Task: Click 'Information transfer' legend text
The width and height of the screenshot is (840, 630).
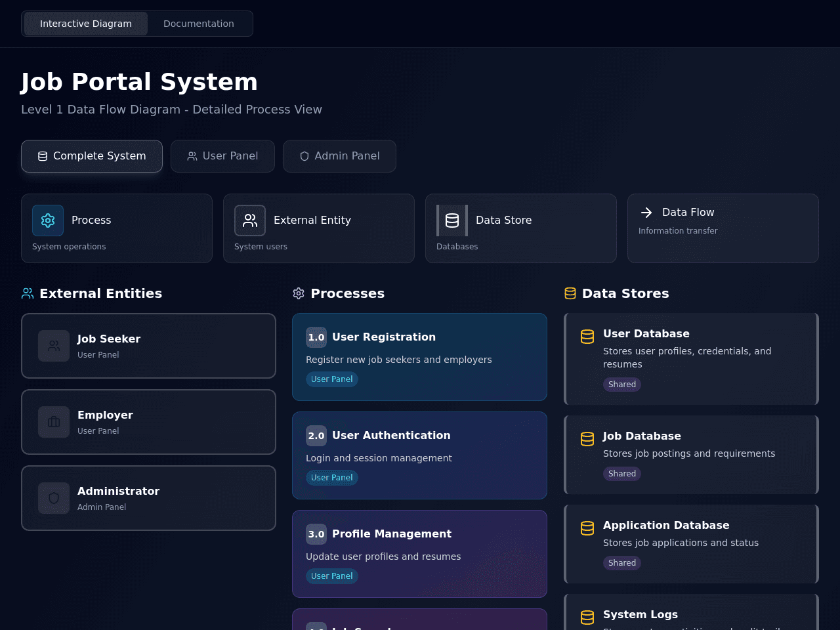Action: pos(678,231)
